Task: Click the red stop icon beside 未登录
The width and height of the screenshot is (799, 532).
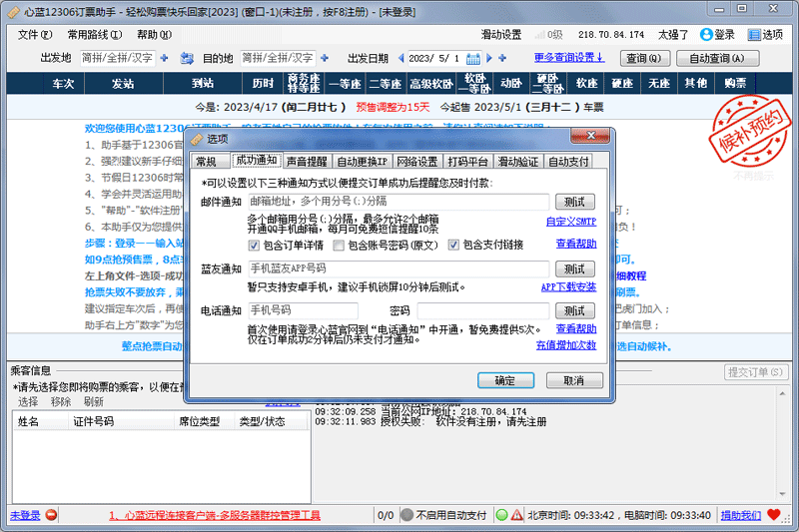Action: [x=51, y=515]
